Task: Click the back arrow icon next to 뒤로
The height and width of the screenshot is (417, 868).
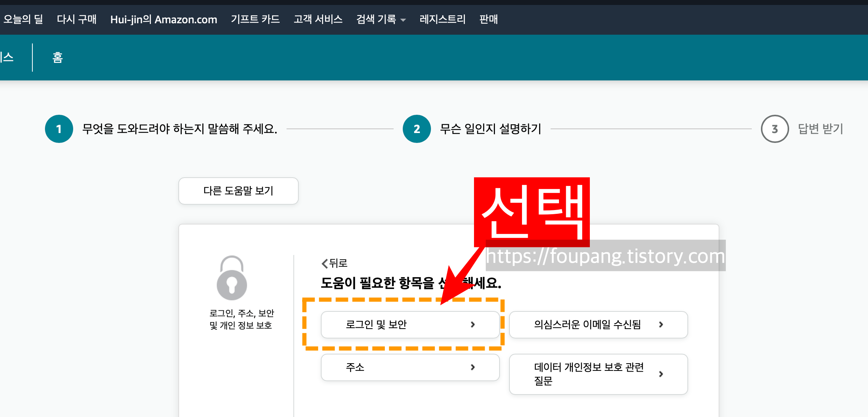Action: [325, 263]
